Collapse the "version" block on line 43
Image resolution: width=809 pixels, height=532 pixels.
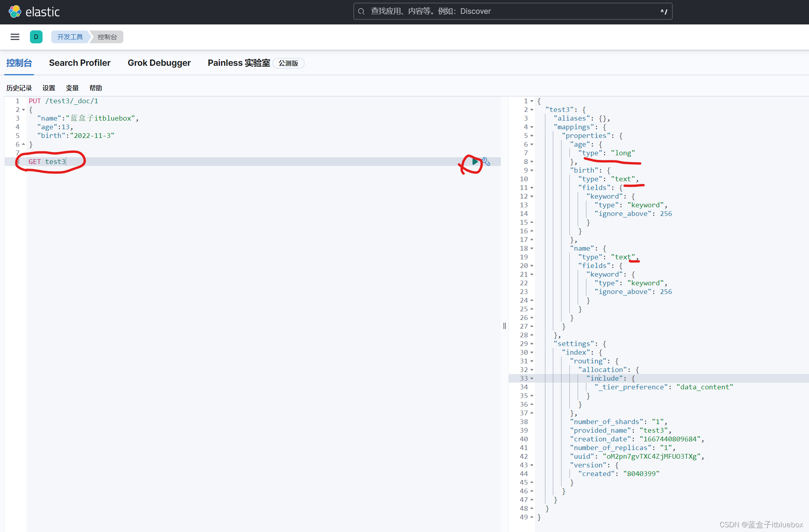click(x=532, y=465)
